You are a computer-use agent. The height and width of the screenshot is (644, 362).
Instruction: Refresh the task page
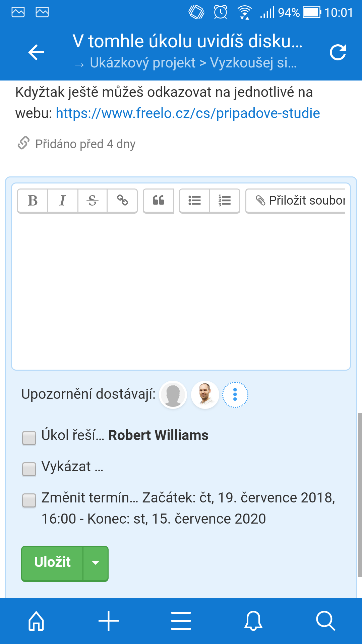coord(338,52)
